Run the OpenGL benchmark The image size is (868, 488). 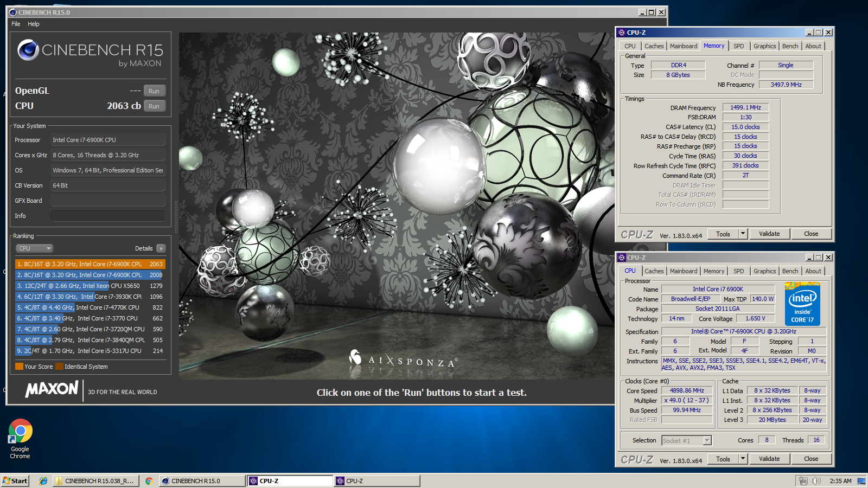coord(154,91)
